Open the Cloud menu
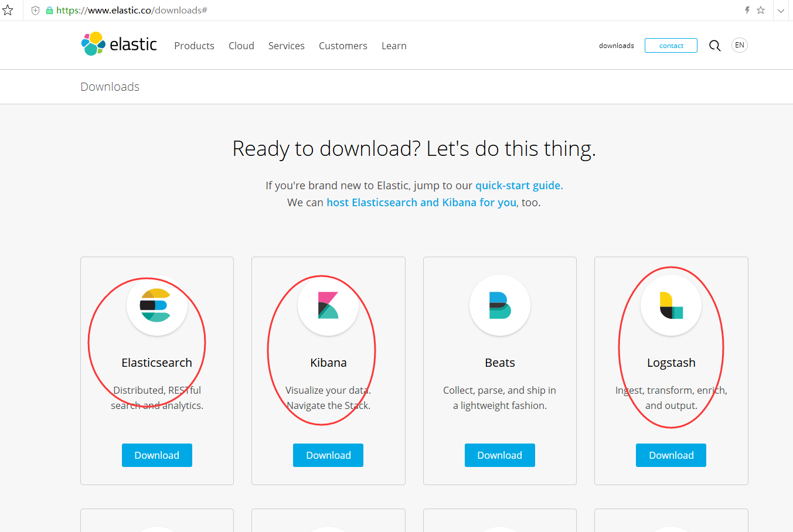The width and height of the screenshot is (793, 532). [x=241, y=46]
